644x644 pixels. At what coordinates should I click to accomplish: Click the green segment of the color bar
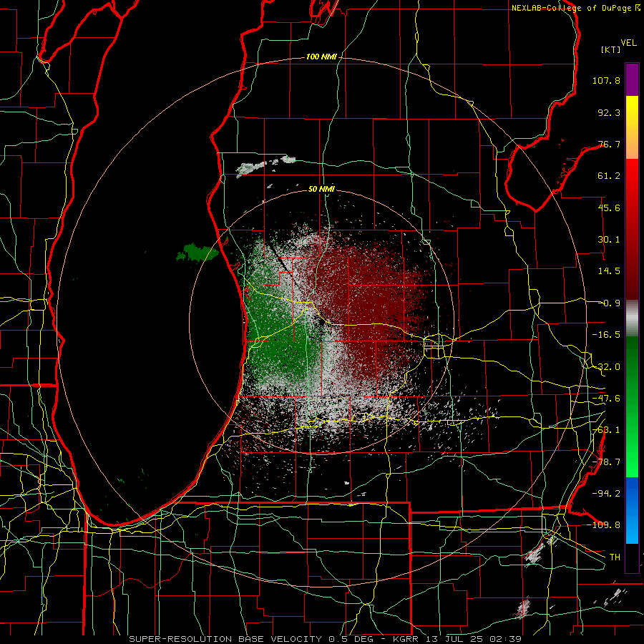pyautogui.click(x=632, y=406)
